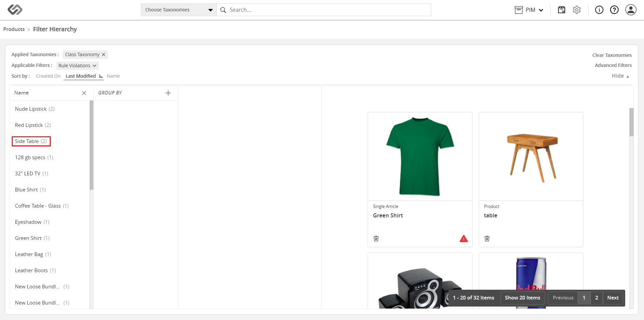Open the wooden table product image
The width and height of the screenshot is (644, 320).
coord(531,156)
